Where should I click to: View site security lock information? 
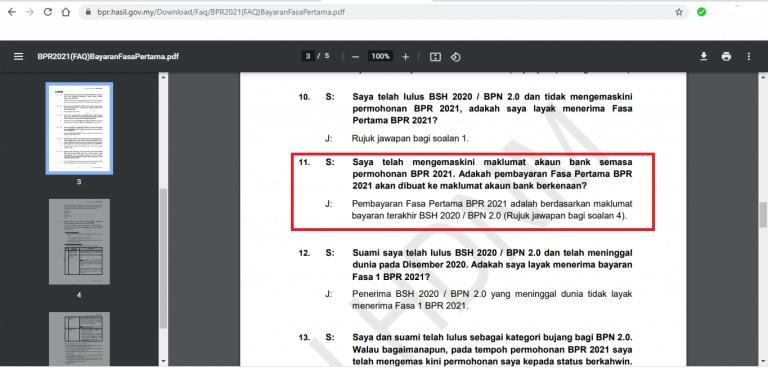[88, 12]
